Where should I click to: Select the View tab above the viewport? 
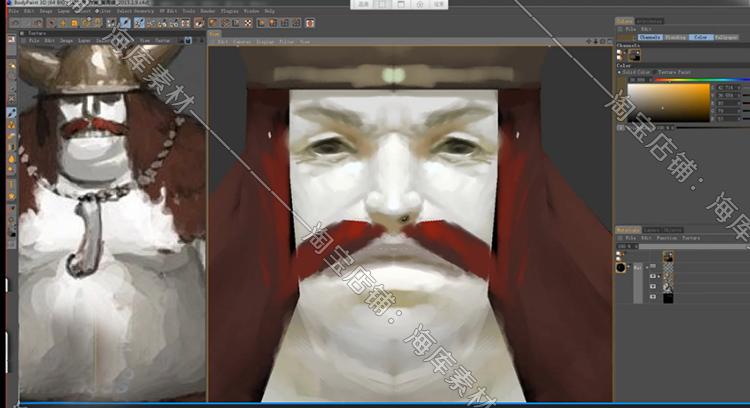(214, 34)
